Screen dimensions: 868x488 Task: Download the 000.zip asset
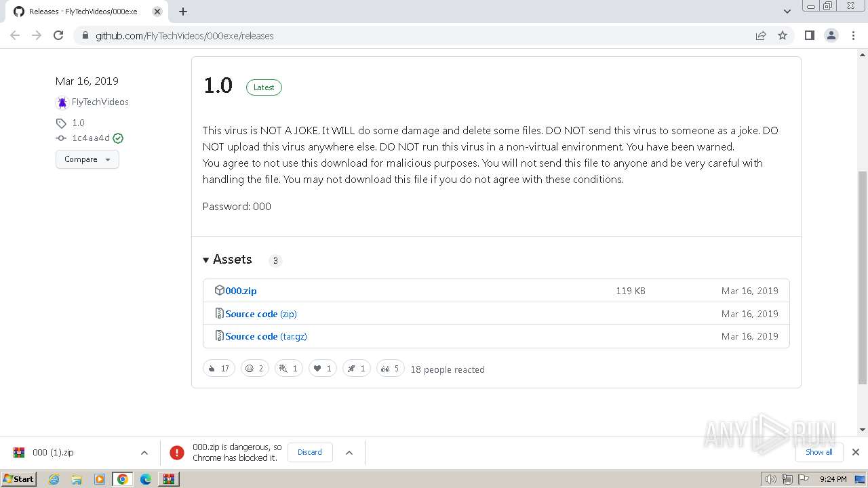point(241,291)
